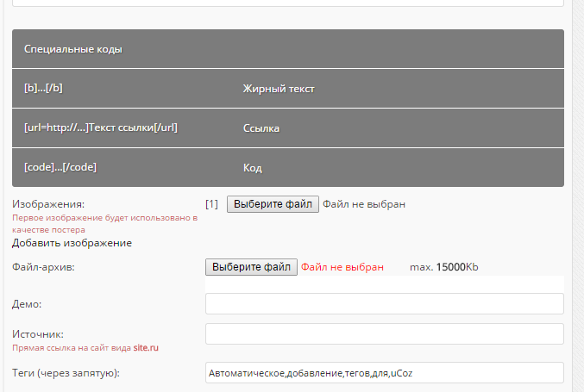Image resolution: width=584 pixels, height=392 pixels.
Task: Click the gray 'Файл не выбран' status
Action: [364, 204]
